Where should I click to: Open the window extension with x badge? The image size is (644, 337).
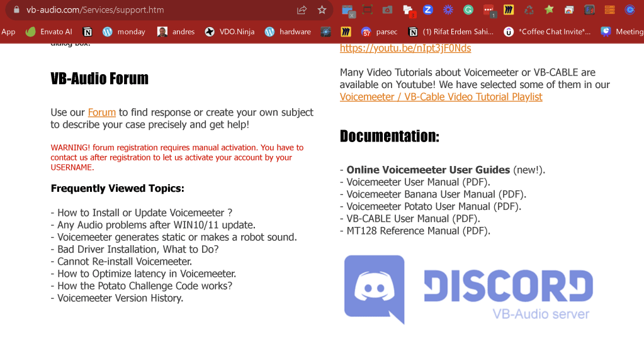coord(348,11)
